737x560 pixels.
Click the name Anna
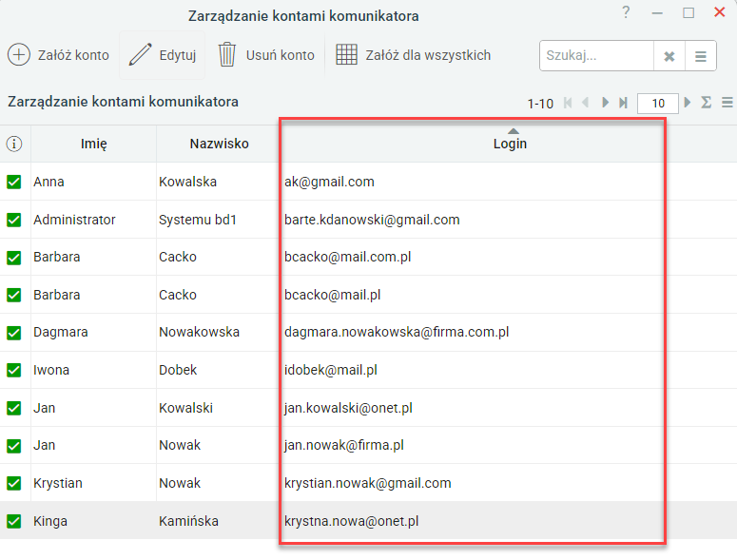[x=48, y=182]
